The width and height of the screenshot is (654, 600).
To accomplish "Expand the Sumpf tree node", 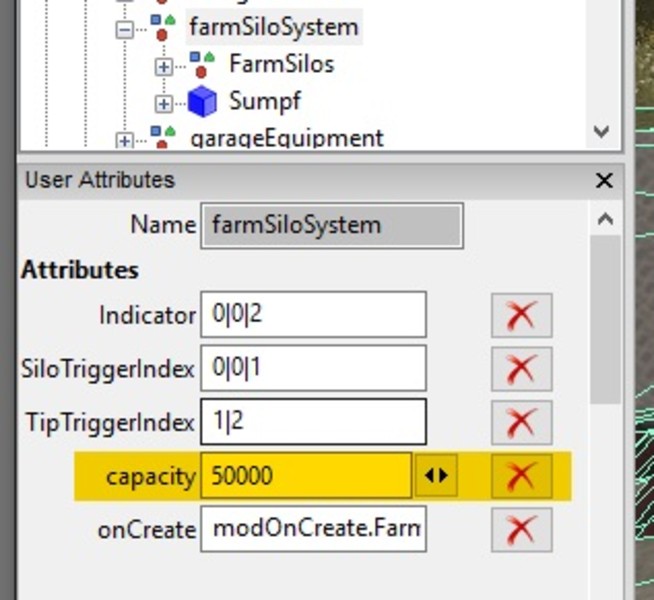I will point(164,103).
